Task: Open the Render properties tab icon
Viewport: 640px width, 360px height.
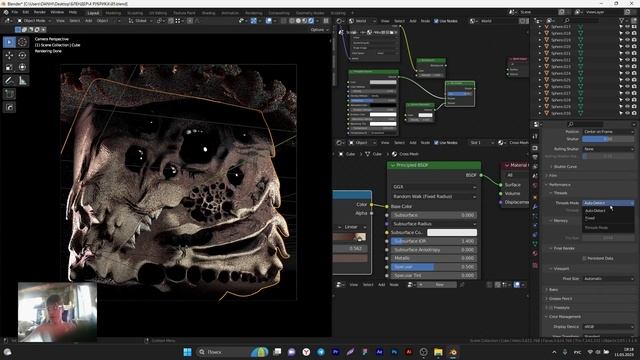Action: (x=535, y=148)
